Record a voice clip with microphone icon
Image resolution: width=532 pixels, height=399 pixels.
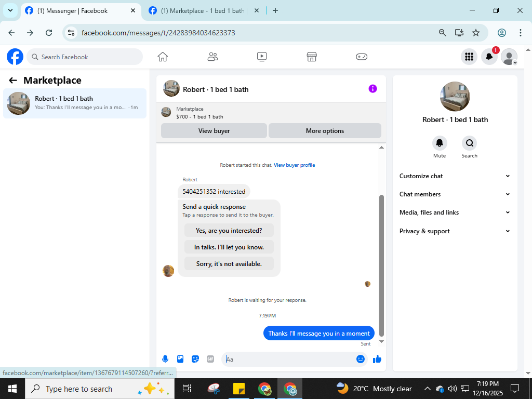(165, 359)
